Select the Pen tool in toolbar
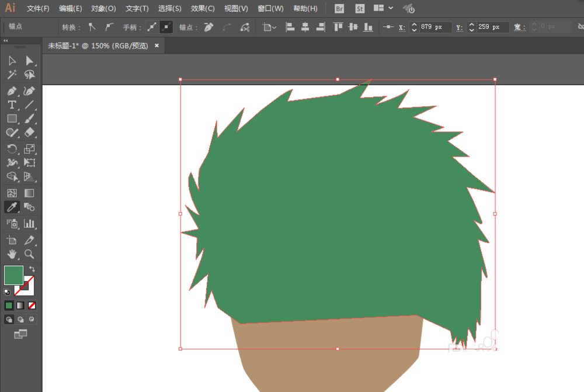 click(x=12, y=91)
